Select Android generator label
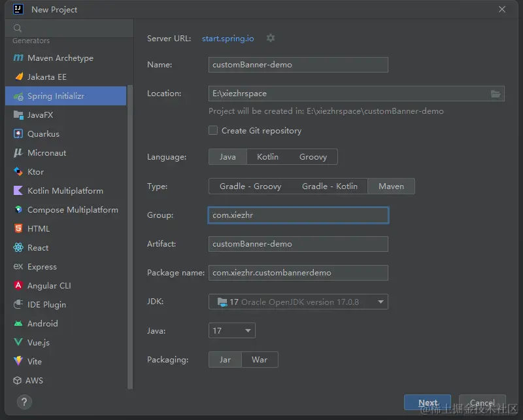The width and height of the screenshot is (523, 420). pos(42,324)
